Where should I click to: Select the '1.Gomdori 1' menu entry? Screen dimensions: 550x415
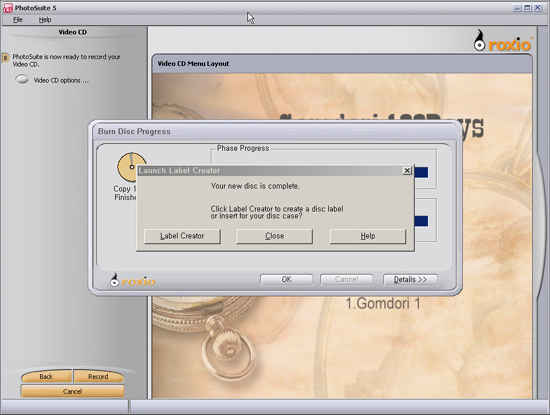383,303
